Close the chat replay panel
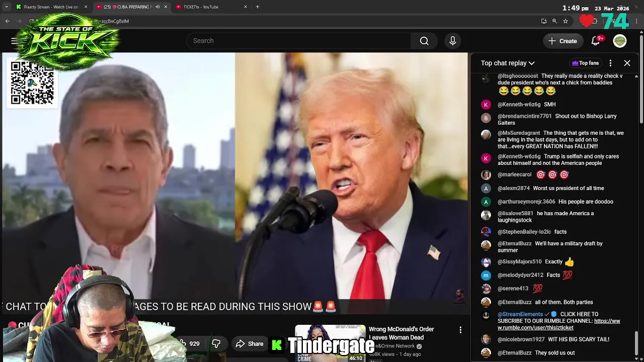Screen dimensions: 644x362 click(x=627, y=63)
